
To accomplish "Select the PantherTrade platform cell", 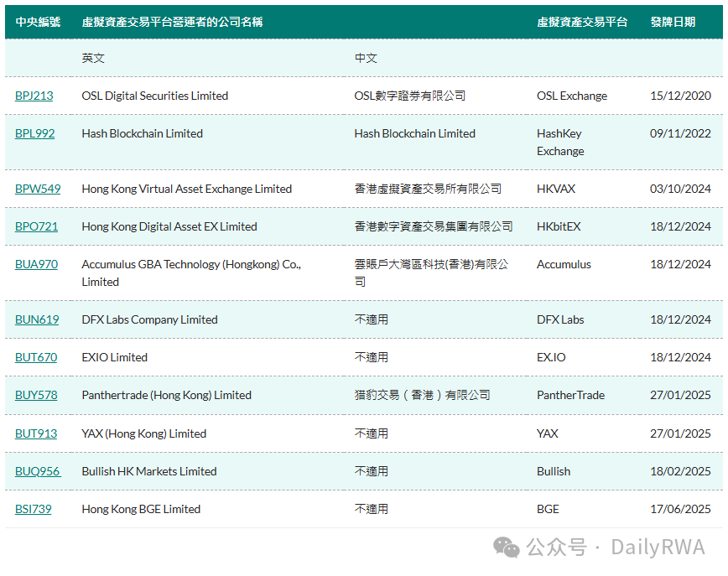I will [570, 395].
